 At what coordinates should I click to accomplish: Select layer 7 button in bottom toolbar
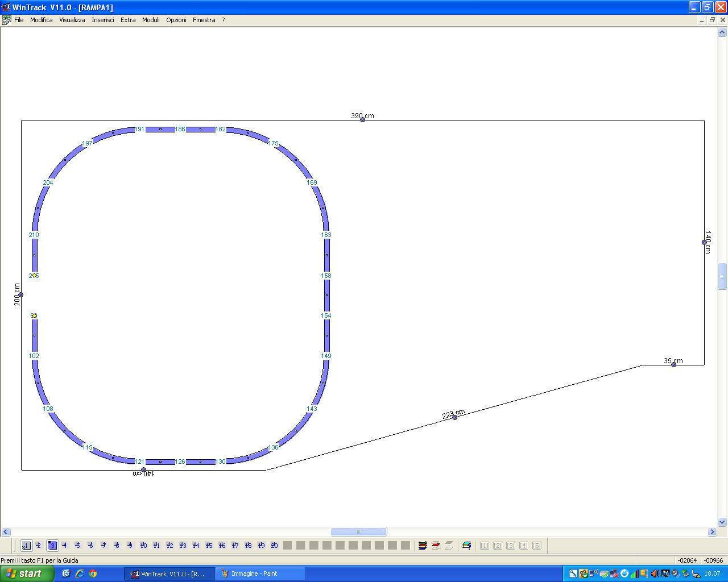(104, 546)
